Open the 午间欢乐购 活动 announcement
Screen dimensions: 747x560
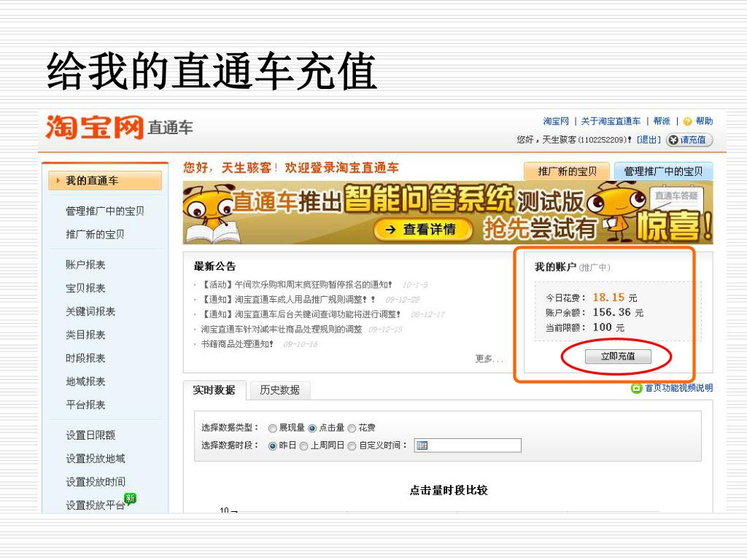coord(297,285)
